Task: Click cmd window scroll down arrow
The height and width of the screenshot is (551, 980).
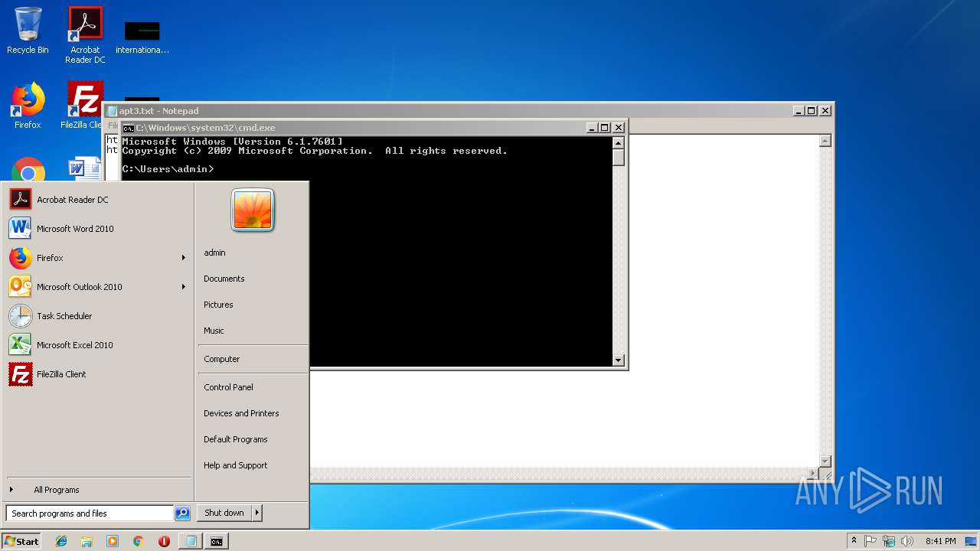Action: point(619,360)
